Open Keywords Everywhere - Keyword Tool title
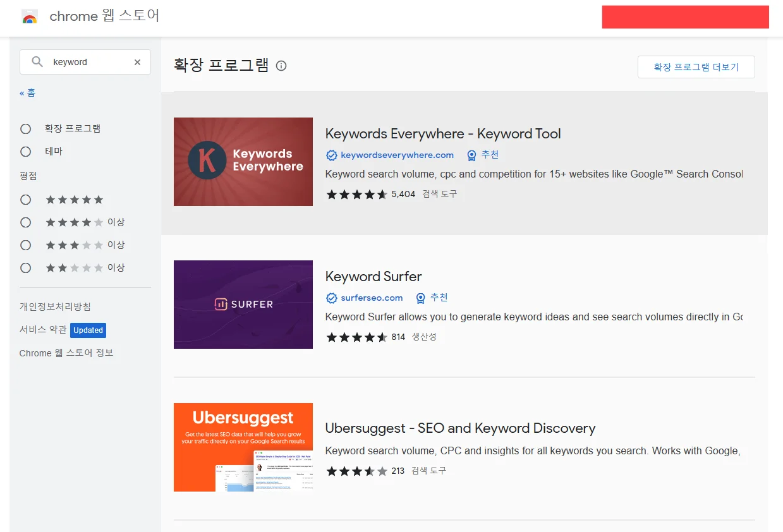Viewport: 783px width, 532px height. (x=443, y=134)
